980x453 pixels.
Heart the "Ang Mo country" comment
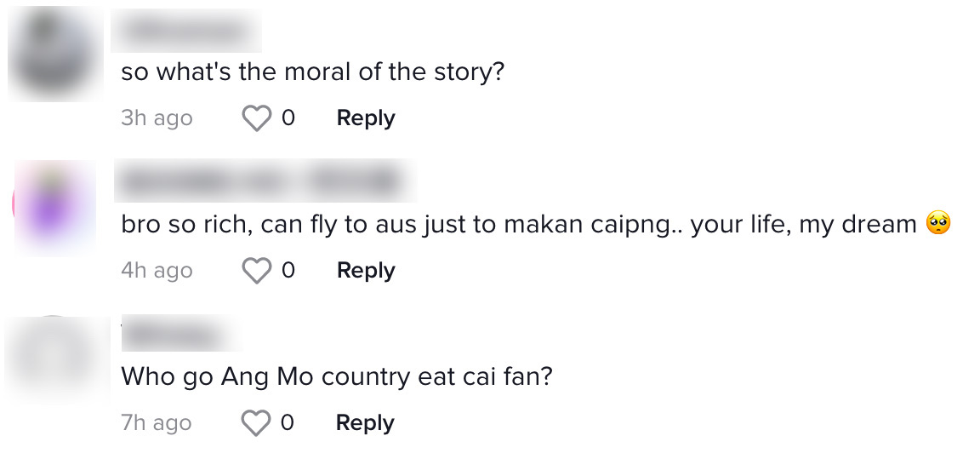[256, 423]
